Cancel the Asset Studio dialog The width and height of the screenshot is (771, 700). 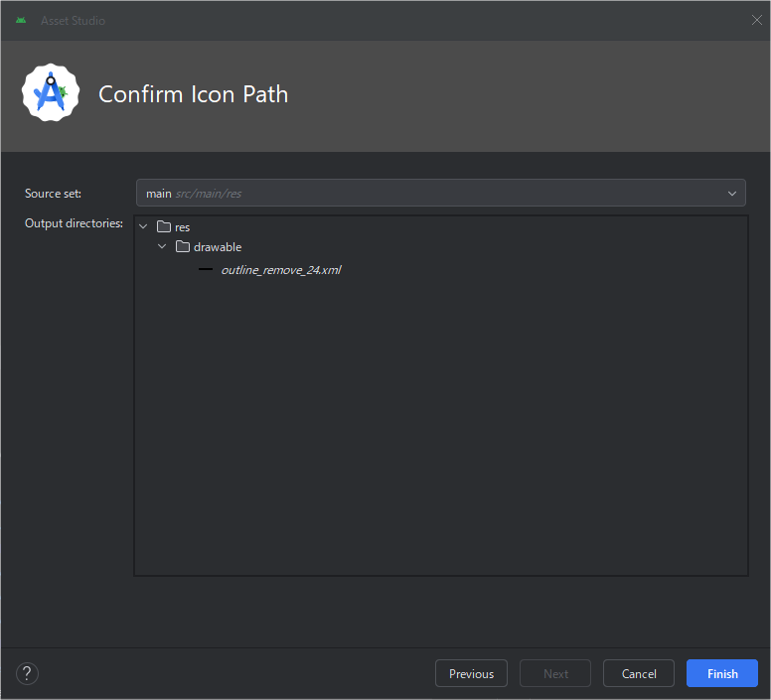click(x=638, y=673)
